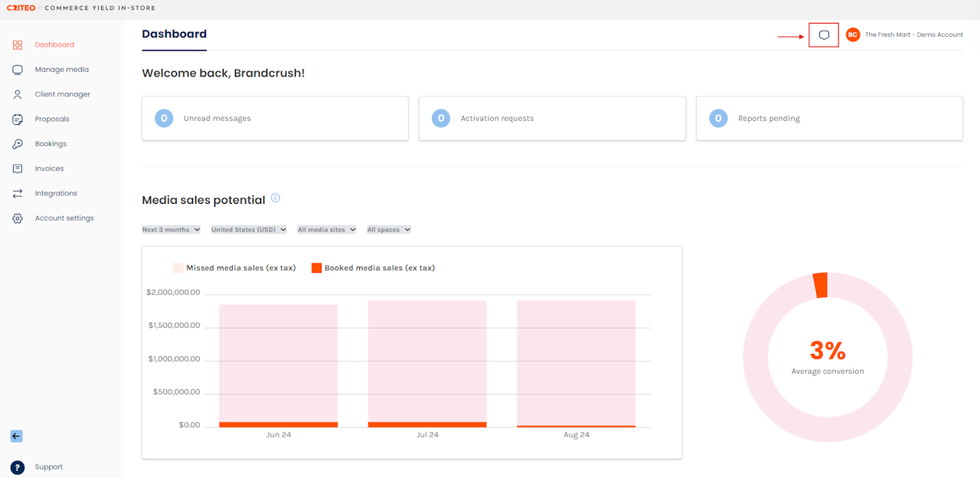The image size is (980, 478).
Task: Open the Activation requests card
Action: [552, 119]
